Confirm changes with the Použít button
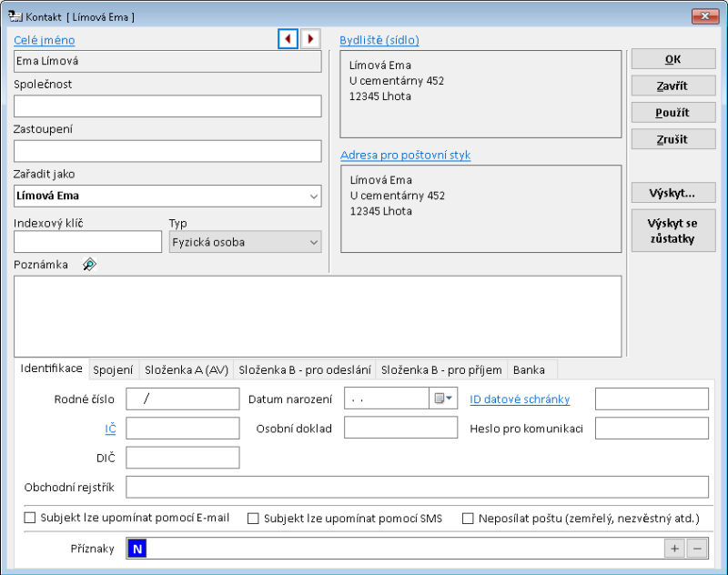 pyautogui.click(x=672, y=112)
